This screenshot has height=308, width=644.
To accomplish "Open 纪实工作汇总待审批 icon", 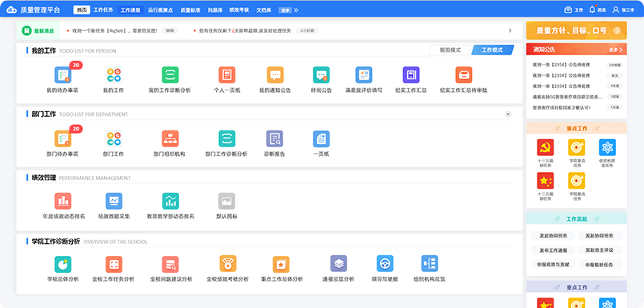I will click(x=464, y=75).
